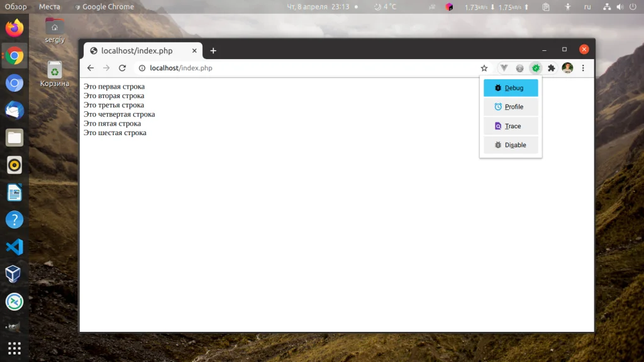Click the grey round extension icon in toolbar
The image size is (644, 362).
coord(519,68)
